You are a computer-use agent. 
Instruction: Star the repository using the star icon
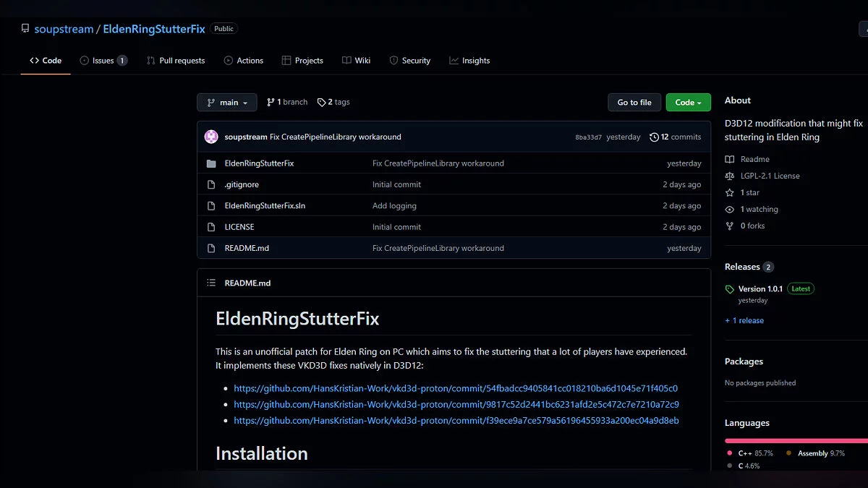731,192
